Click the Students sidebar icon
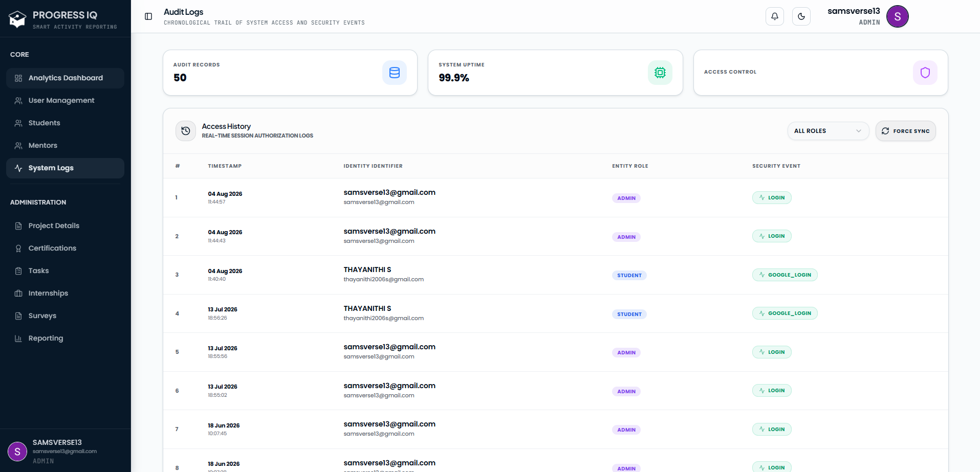 (18, 123)
